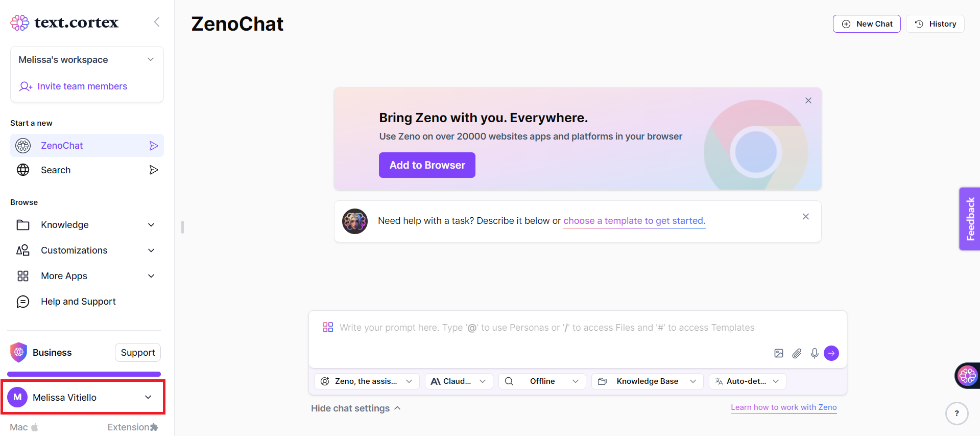This screenshot has height=436, width=980.
Task: Click the purple send arrow icon
Action: pyautogui.click(x=831, y=353)
